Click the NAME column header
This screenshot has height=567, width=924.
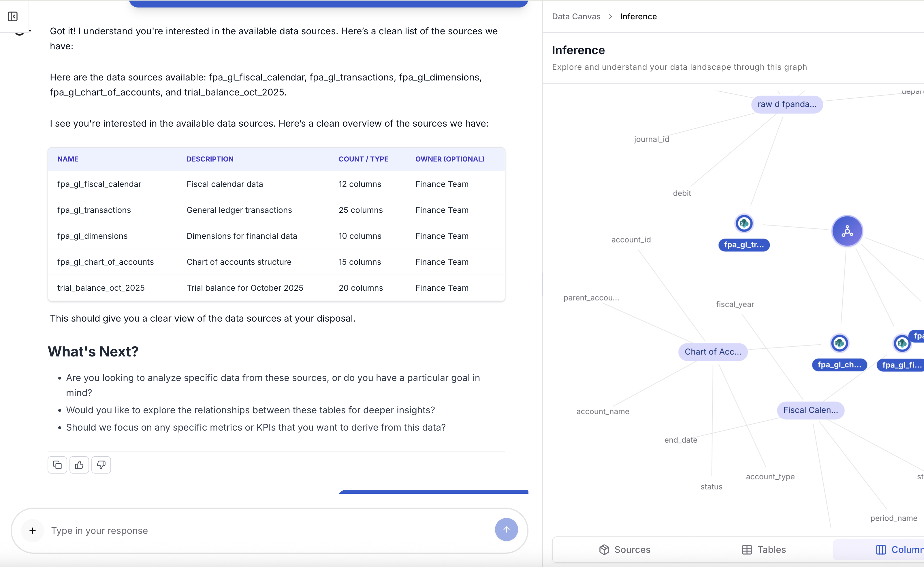coord(68,159)
